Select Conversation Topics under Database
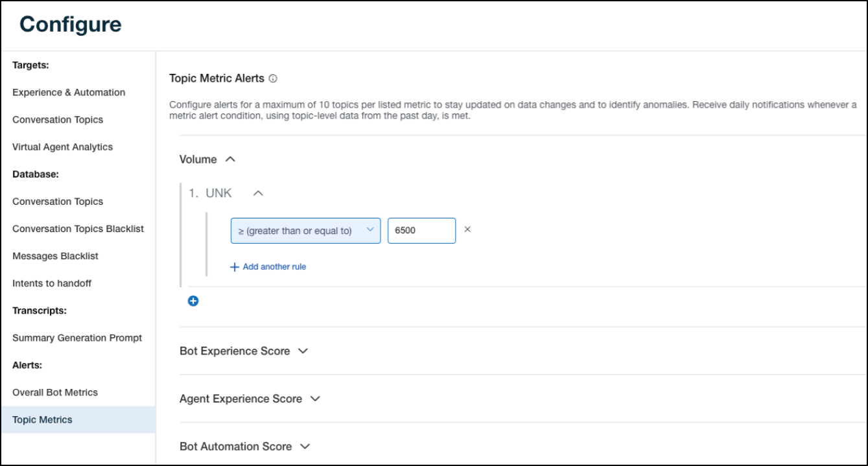 coord(58,202)
